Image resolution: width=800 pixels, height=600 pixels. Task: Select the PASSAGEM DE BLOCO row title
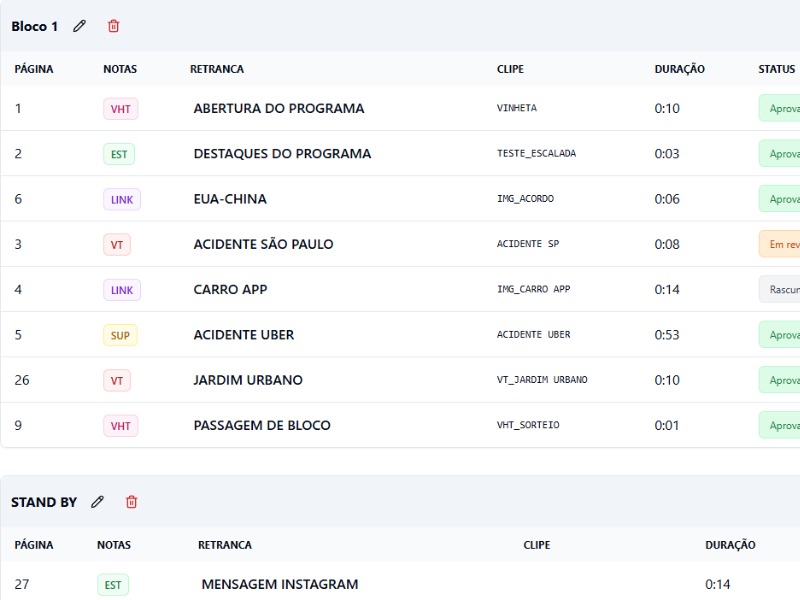tap(262, 425)
